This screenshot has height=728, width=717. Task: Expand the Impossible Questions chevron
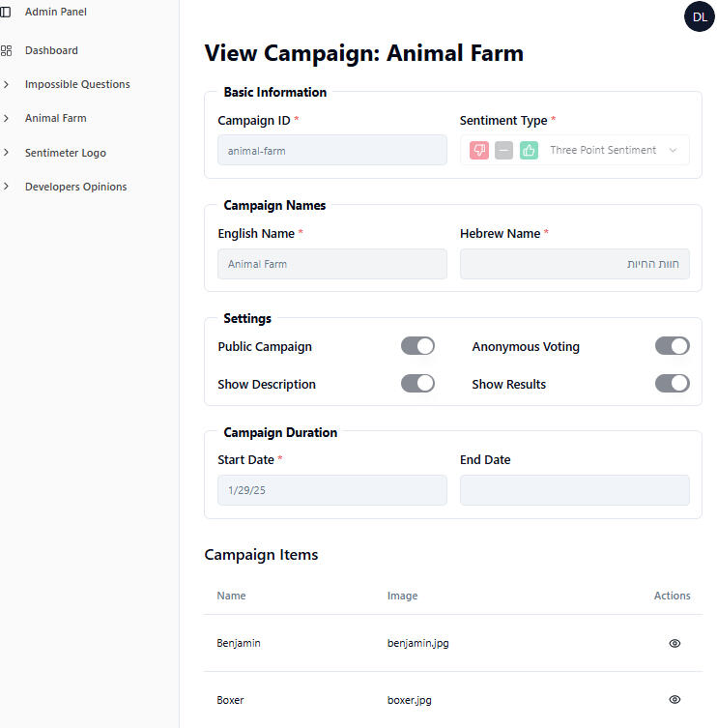click(x=6, y=85)
